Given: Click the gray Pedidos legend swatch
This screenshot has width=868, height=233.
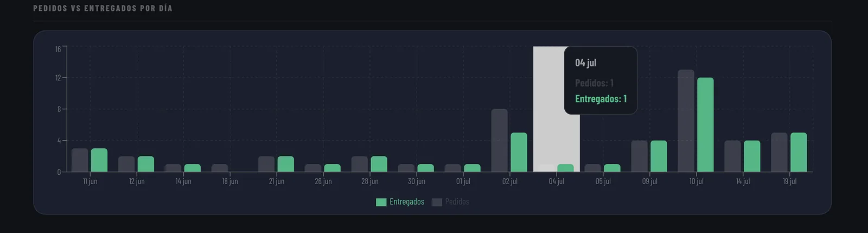Looking at the screenshot, I should [437, 202].
